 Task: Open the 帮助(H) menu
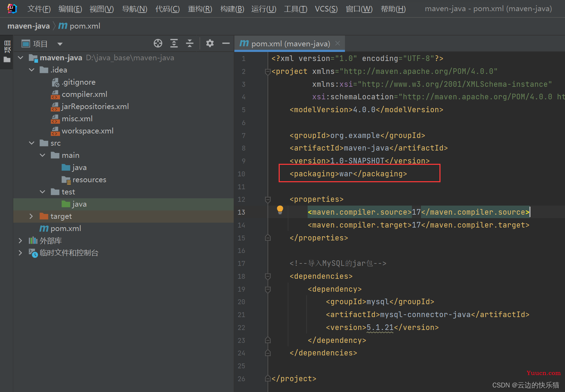pos(393,9)
